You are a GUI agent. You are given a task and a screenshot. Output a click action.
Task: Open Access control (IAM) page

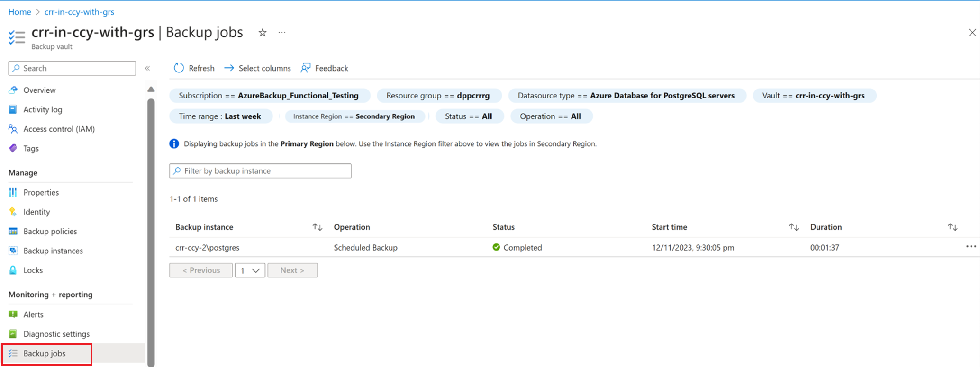coord(59,129)
